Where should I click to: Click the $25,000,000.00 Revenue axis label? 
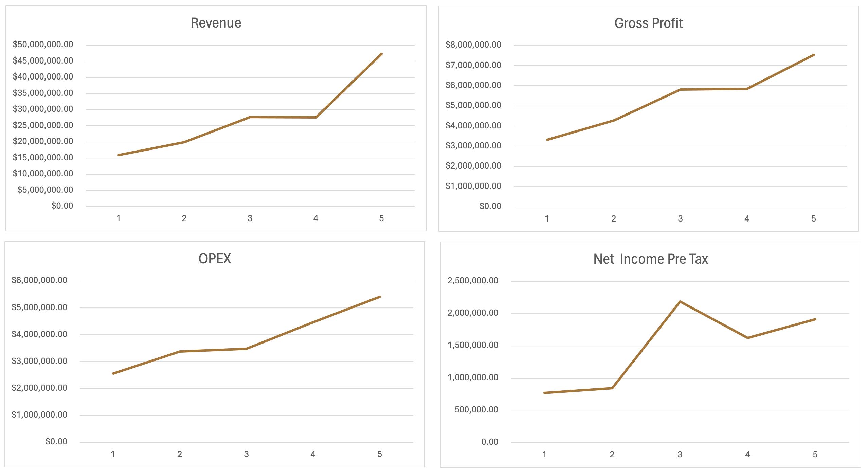coord(43,125)
